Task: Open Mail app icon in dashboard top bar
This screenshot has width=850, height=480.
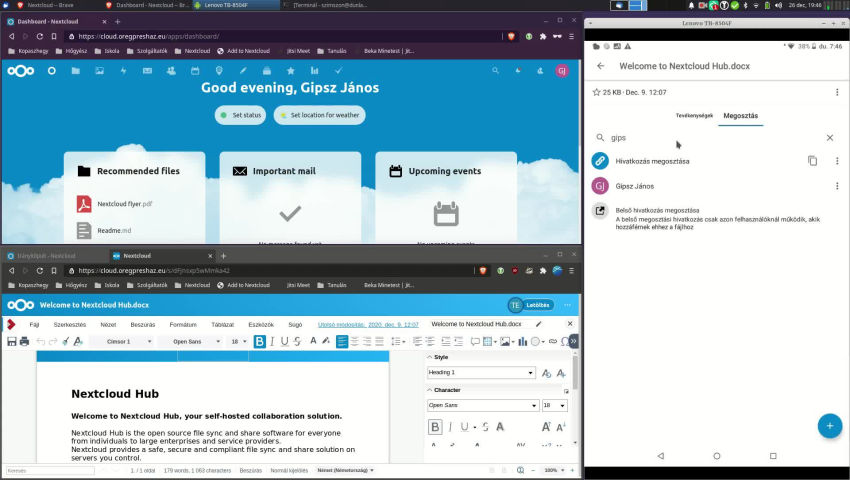Action: [x=147, y=71]
